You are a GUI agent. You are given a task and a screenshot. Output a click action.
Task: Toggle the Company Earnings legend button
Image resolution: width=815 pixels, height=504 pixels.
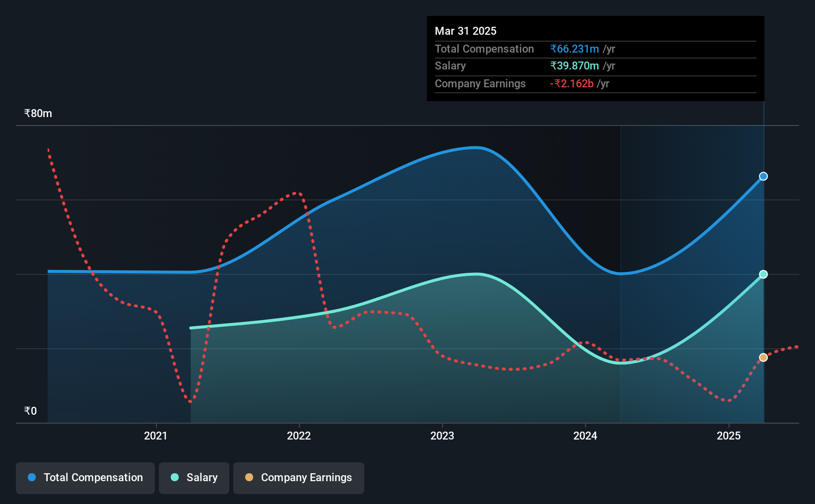pyautogui.click(x=299, y=478)
